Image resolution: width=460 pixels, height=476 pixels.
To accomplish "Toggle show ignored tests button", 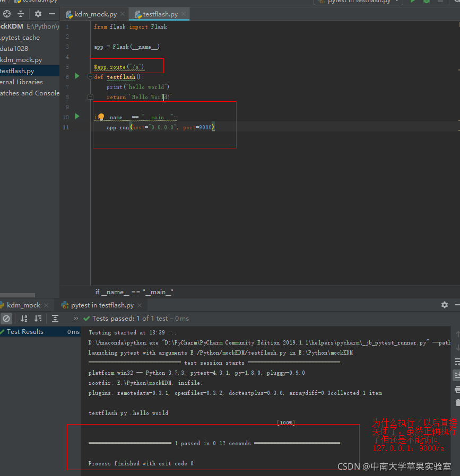I will click(6, 319).
